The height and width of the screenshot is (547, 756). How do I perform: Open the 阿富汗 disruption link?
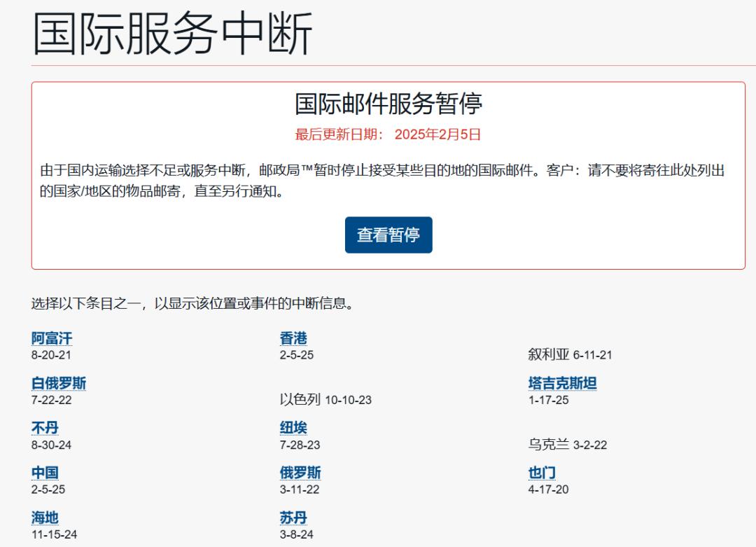coord(52,339)
